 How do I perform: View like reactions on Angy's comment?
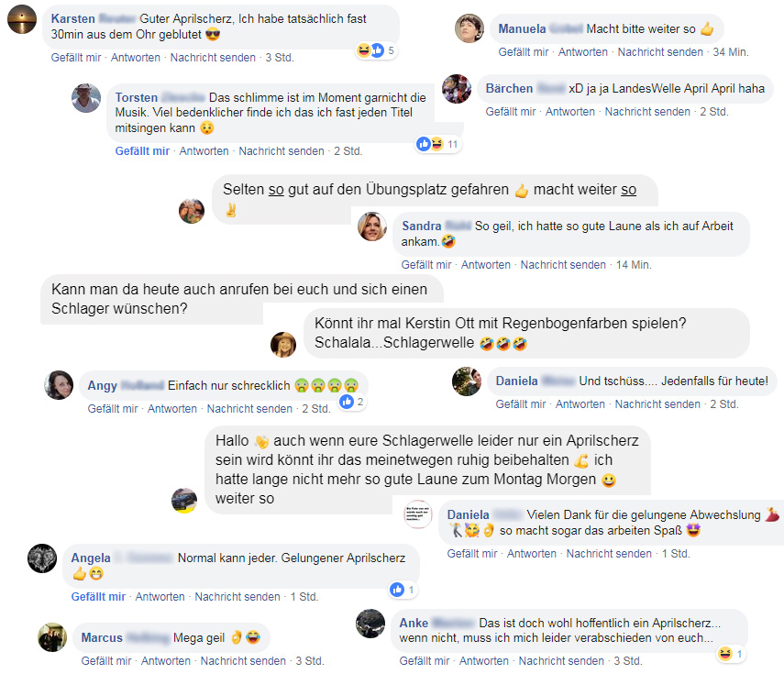[352, 402]
